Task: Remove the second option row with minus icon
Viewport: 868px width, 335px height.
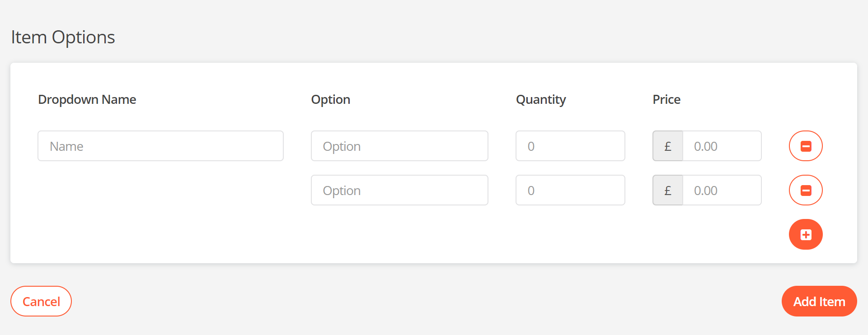Action: tap(805, 190)
